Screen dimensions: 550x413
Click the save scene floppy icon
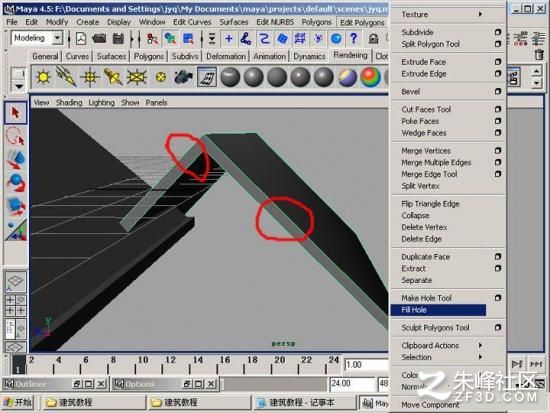[118, 38]
